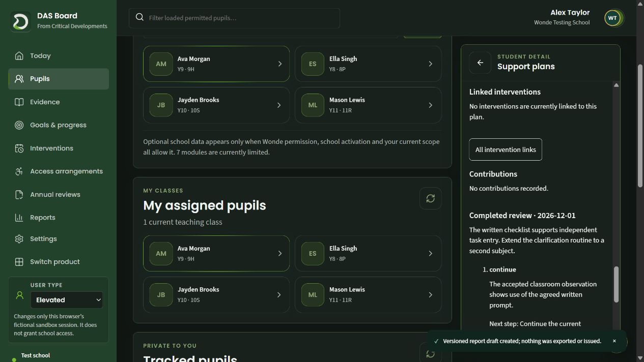Viewport: 644px width, 362px height.
Task: Refresh the Tracked pupils section
Action: (x=430, y=353)
